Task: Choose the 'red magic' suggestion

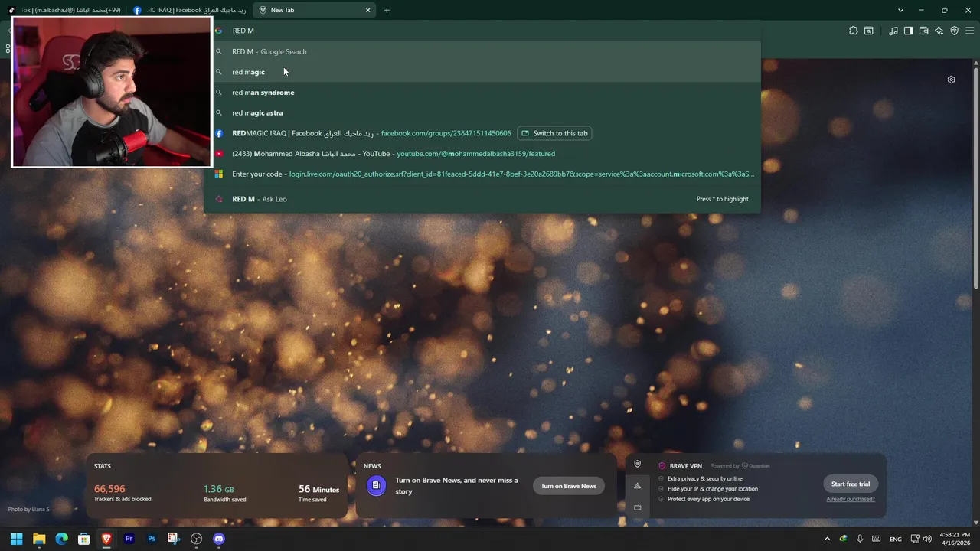Action: (x=482, y=72)
